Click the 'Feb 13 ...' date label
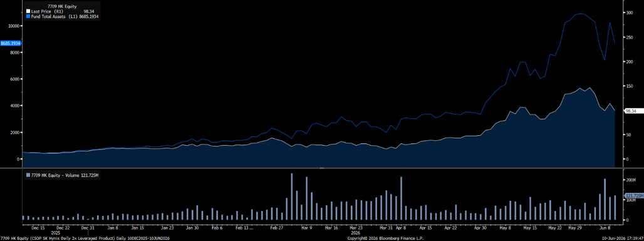The image size is (644, 241). click(x=244, y=227)
